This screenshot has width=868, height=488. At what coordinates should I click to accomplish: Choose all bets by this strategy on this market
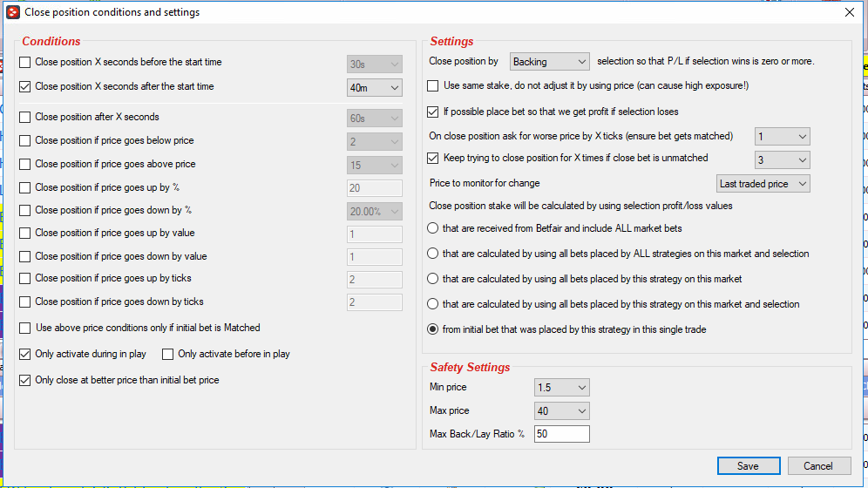pos(433,279)
